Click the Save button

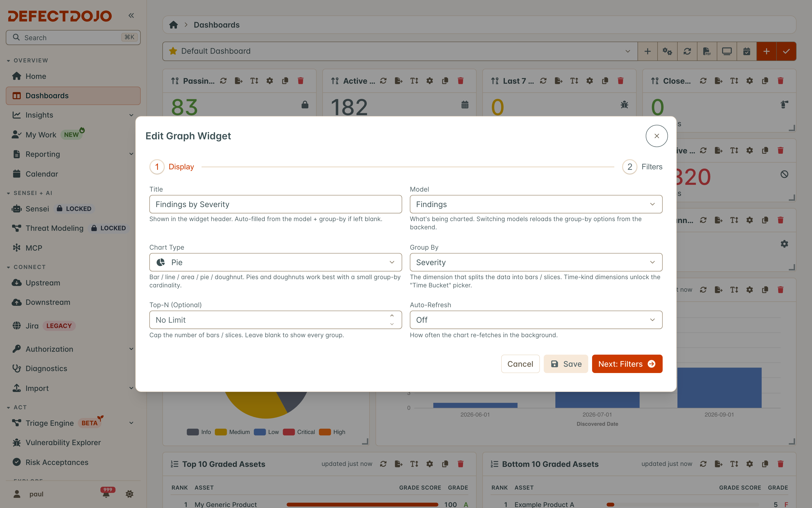566,364
